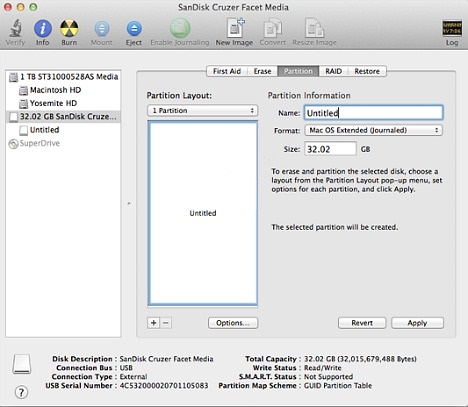
Task: Click the yellow minimize window button
Action: pos(21,7)
